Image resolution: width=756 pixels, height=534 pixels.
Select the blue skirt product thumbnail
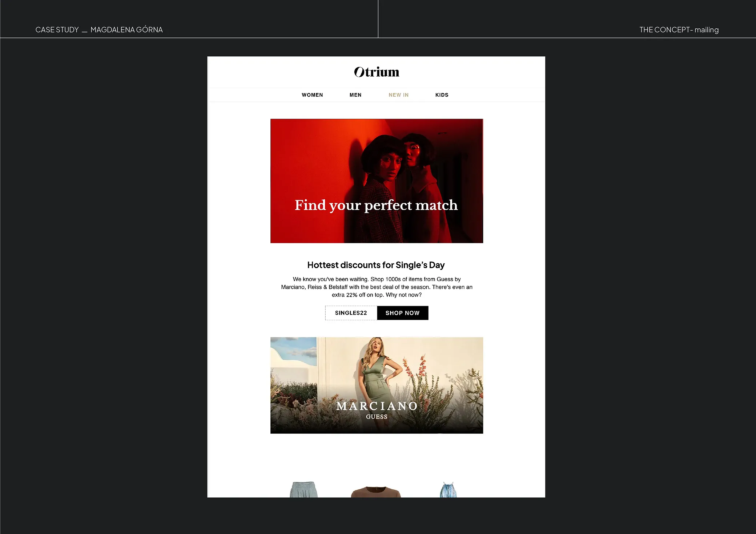pos(304,490)
